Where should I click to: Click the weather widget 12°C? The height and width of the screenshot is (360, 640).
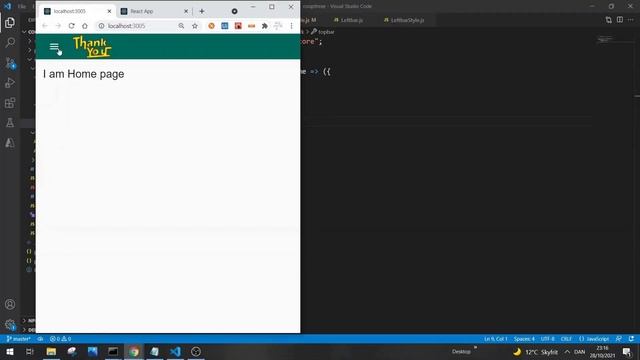(535, 351)
